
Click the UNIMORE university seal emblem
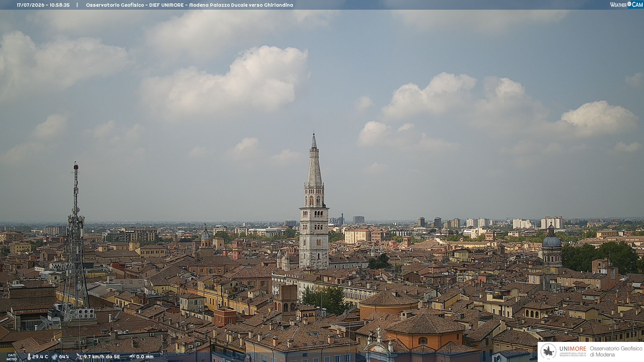coord(548,351)
